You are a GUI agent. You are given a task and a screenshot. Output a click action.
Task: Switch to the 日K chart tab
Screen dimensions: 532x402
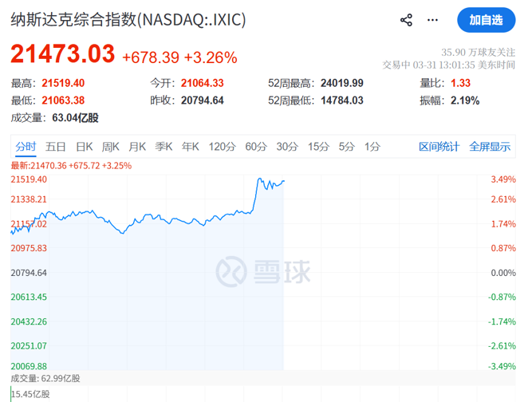pos(84,147)
